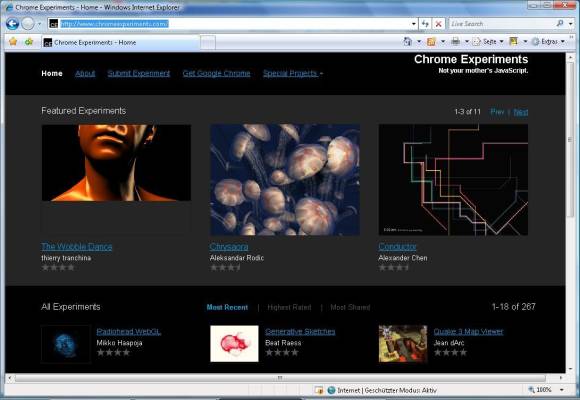Image resolution: width=580 pixels, height=400 pixels.
Task: Expand the address bar history dropdown
Action: [414, 24]
